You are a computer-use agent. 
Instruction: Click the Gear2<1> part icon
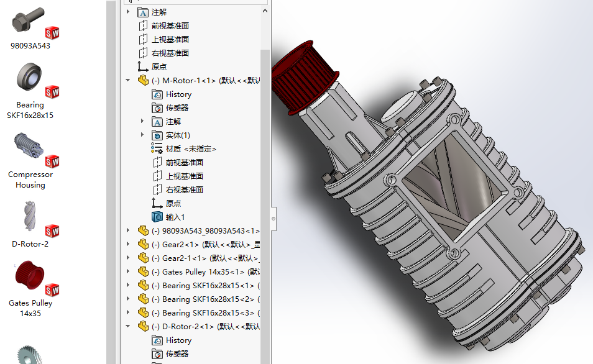coord(144,244)
